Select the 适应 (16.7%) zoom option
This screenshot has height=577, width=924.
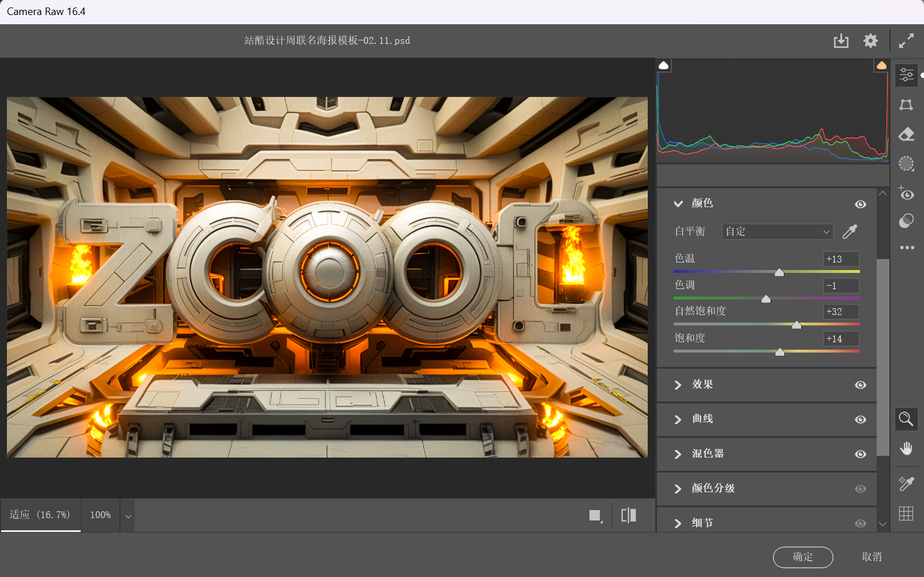[40, 515]
